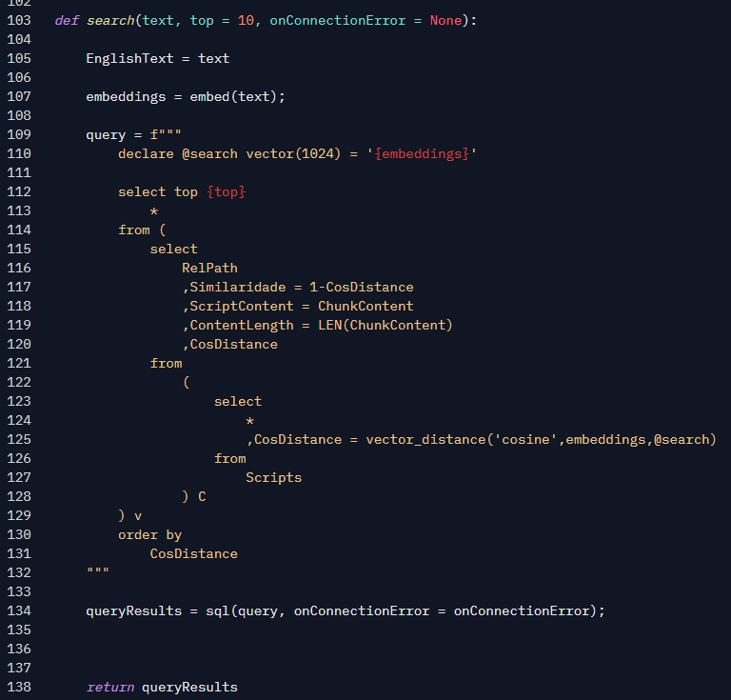Image resolution: width=731 pixels, height=700 pixels.
Task: Click the return keyword
Action: click(x=110, y=688)
